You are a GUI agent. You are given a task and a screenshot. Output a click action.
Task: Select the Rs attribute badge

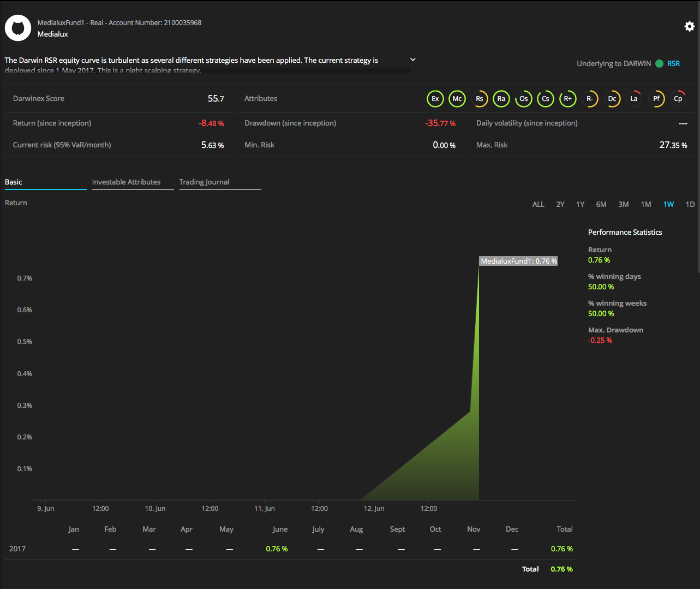[480, 99]
